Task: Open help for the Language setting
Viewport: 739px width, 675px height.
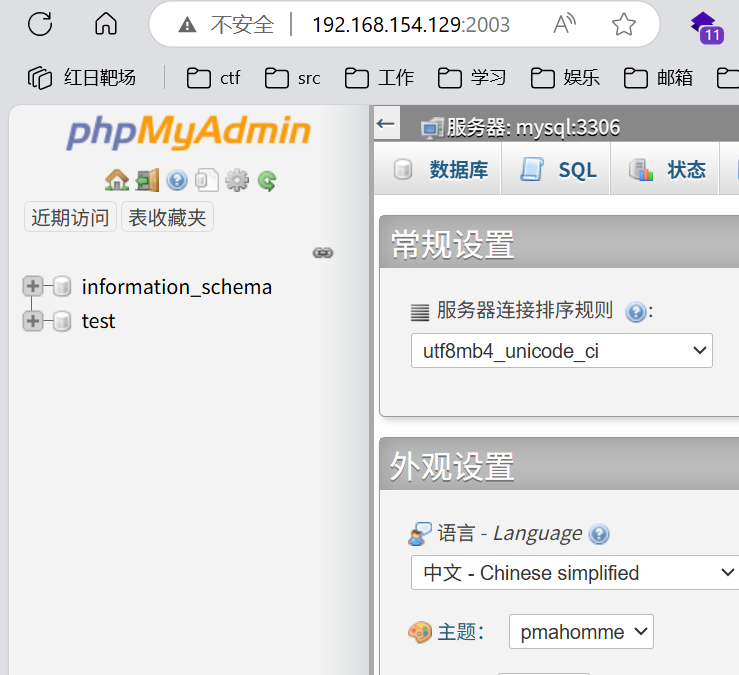Action: coord(599,534)
